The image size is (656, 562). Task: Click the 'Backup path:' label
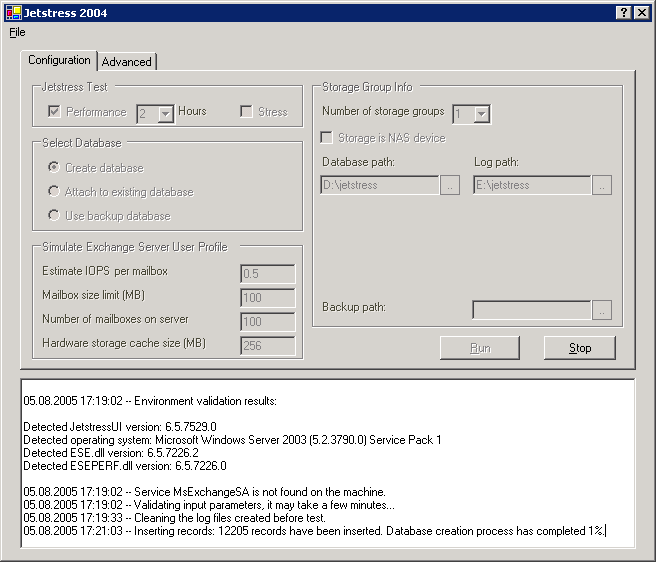point(354,307)
